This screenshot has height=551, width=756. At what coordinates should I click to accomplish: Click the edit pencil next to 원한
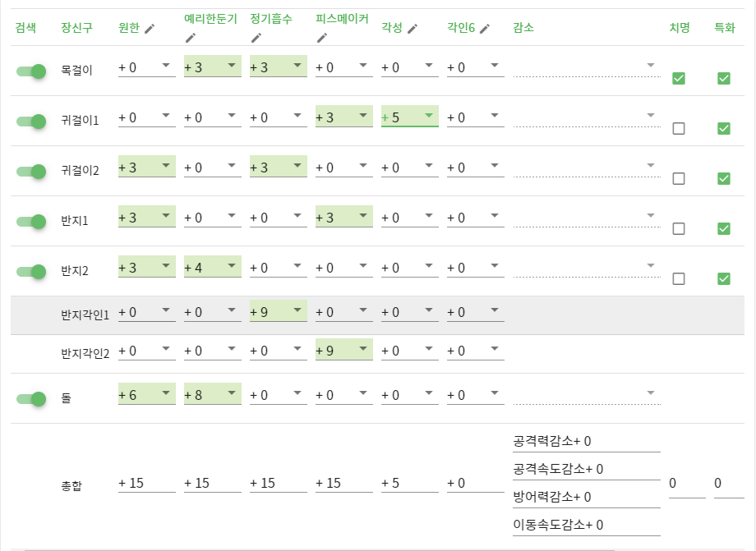tap(149, 29)
